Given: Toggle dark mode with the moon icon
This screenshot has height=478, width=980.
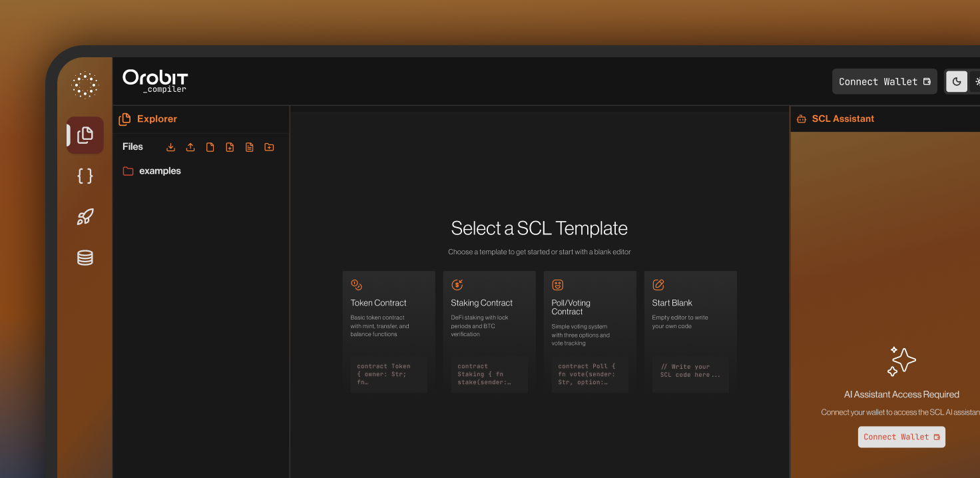Looking at the screenshot, I should (x=957, y=81).
